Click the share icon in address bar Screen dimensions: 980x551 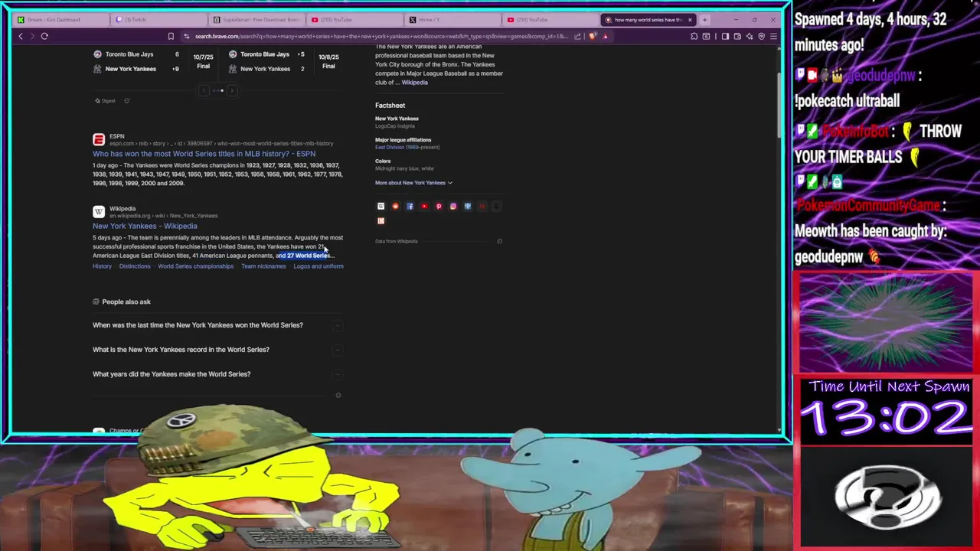[x=577, y=36]
